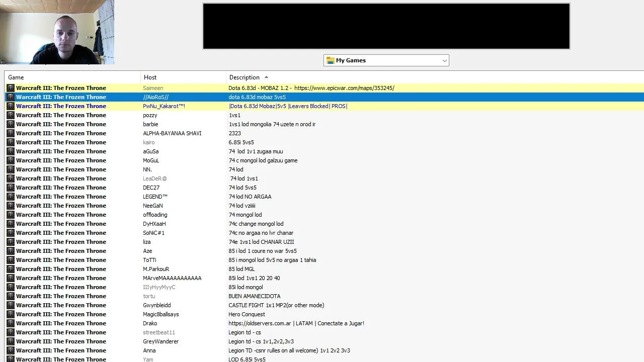The image size is (644, 362).
Task: Click the game icon in LEGEND™'s row
Action: (11, 197)
